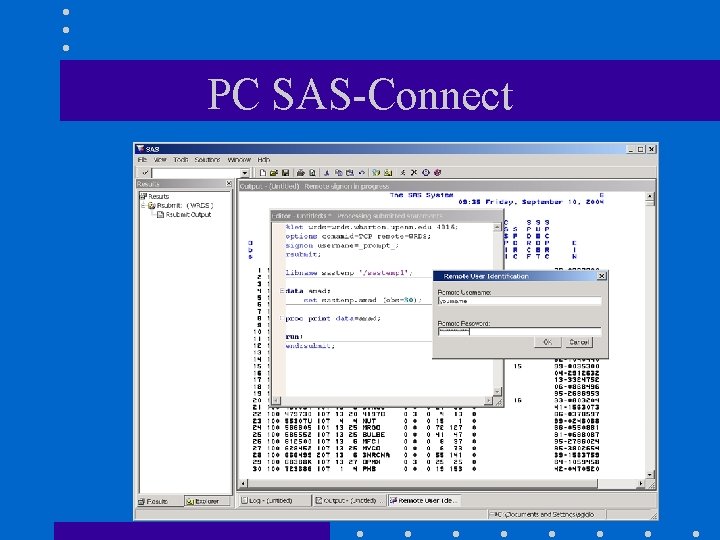Open the Window menu

239,160
